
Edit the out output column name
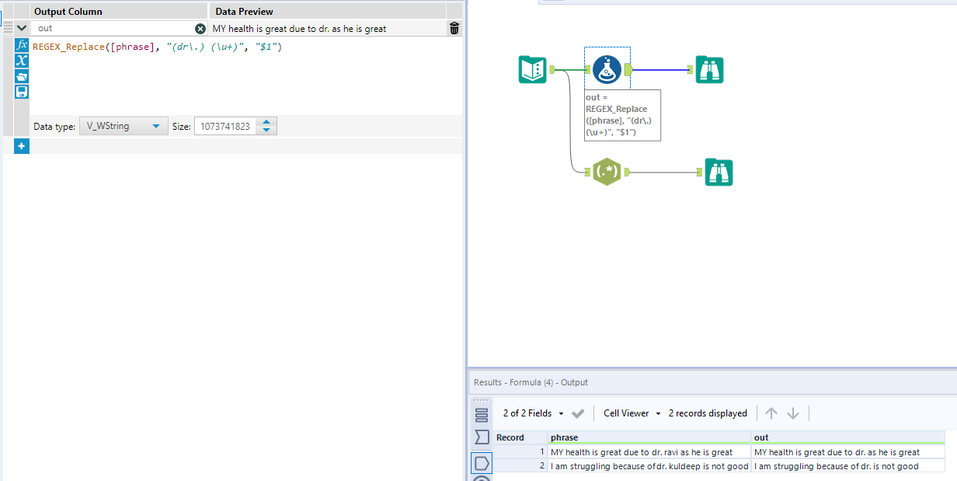(113, 29)
